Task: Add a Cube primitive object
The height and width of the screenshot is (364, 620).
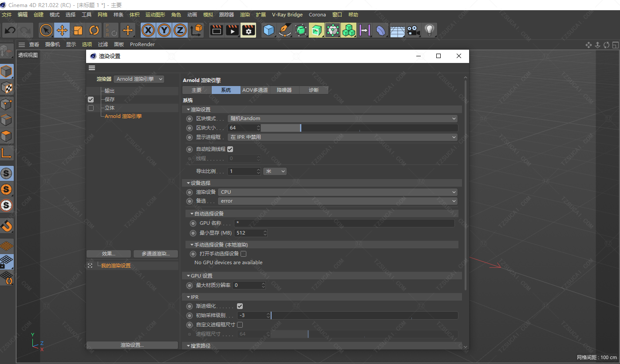Action: click(269, 31)
